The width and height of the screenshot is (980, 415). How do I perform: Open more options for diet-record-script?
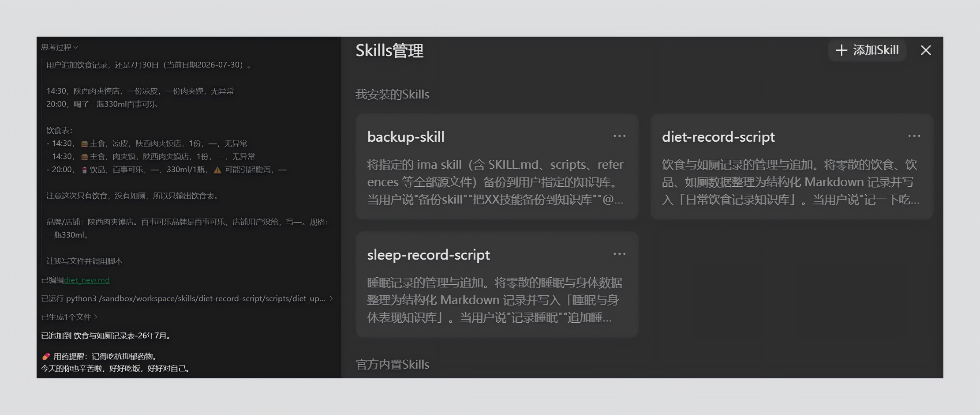914,136
